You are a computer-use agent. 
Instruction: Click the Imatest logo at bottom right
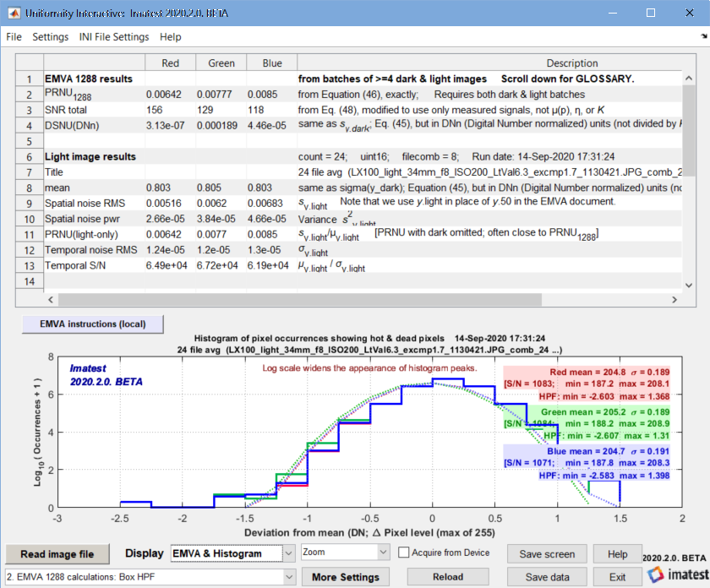pos(677,574)
